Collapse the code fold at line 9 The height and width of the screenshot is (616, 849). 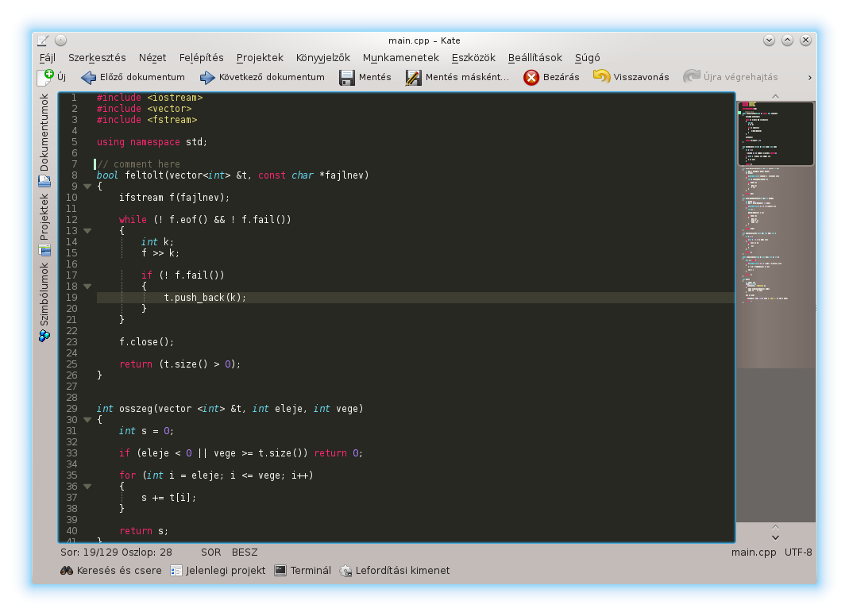[87, 187]
